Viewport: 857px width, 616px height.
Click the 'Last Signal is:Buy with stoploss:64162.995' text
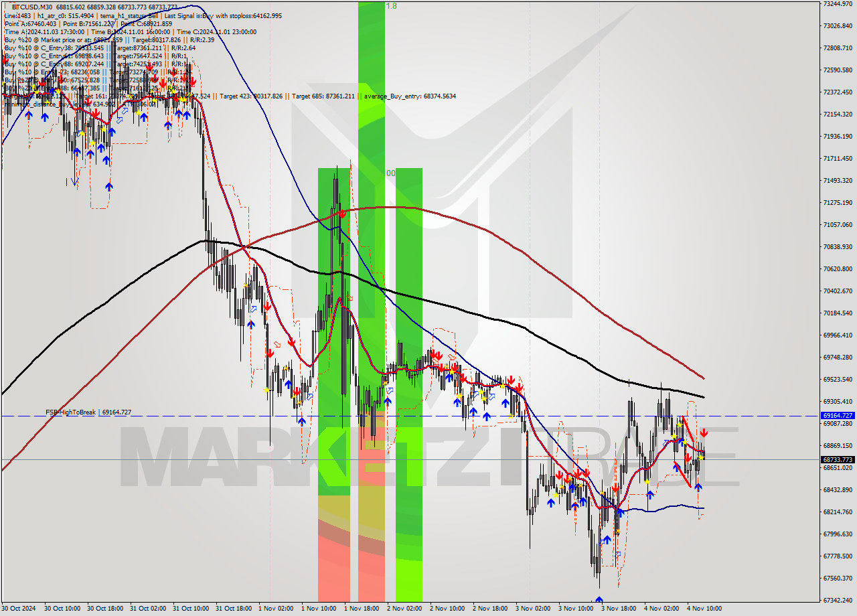coord(223,15)
